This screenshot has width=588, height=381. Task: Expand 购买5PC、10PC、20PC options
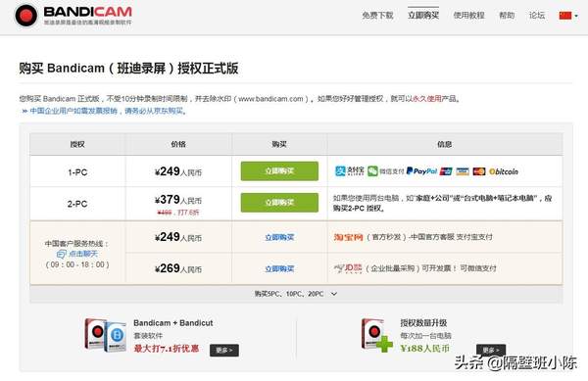point(296,294)
